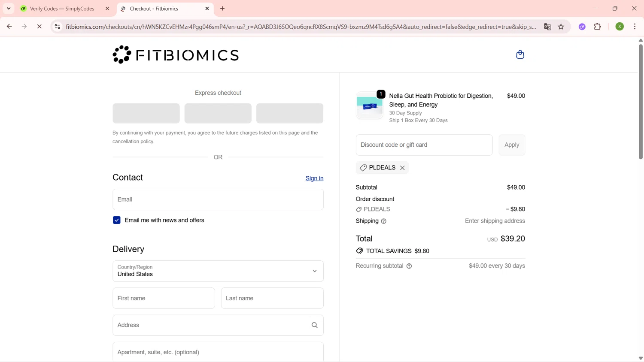The height and width of the screenshot is (362, 644).
Task: Click the third express checkout button
Action: [290, 113]
